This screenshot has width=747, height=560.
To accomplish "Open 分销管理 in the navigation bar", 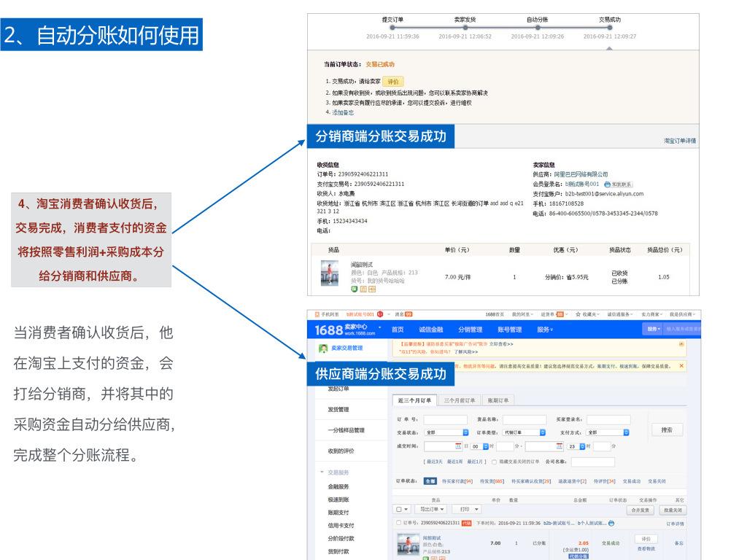I will tap(471, 329).
